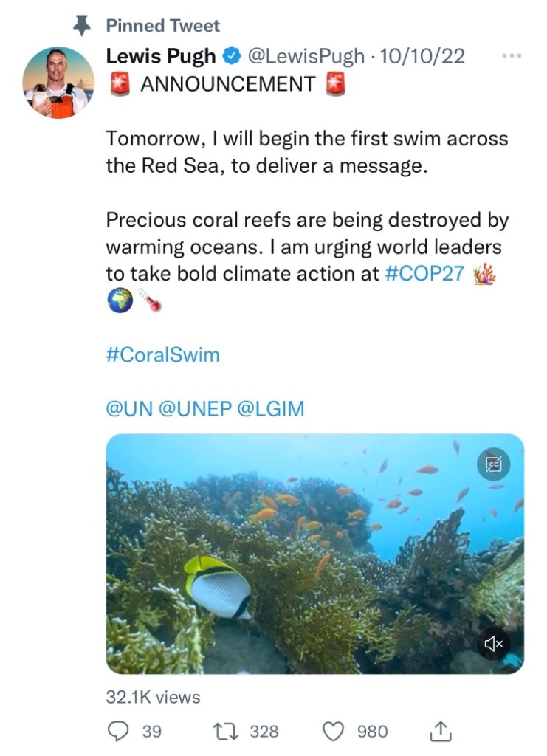Open the #CoralSwim hashtag
This screenshot has width=547, height=756.
[x=162, y=354]
